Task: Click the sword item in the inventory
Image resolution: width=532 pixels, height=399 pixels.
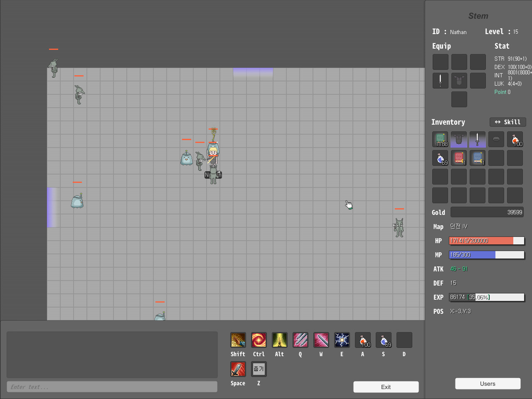Action: coord(478,139)
